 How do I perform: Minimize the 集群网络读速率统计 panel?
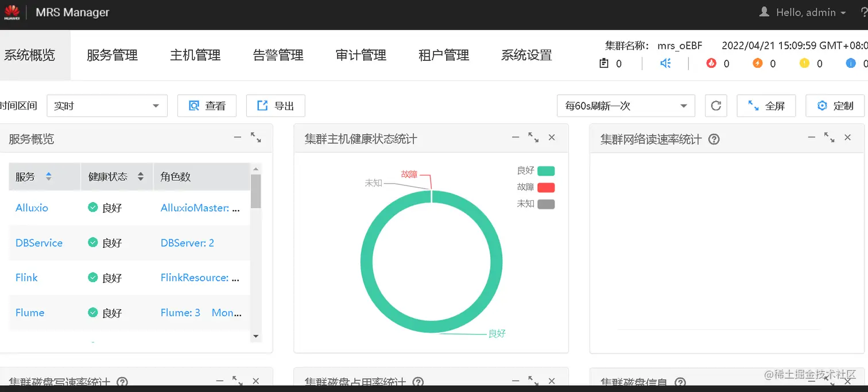click(x=811, y=137)
